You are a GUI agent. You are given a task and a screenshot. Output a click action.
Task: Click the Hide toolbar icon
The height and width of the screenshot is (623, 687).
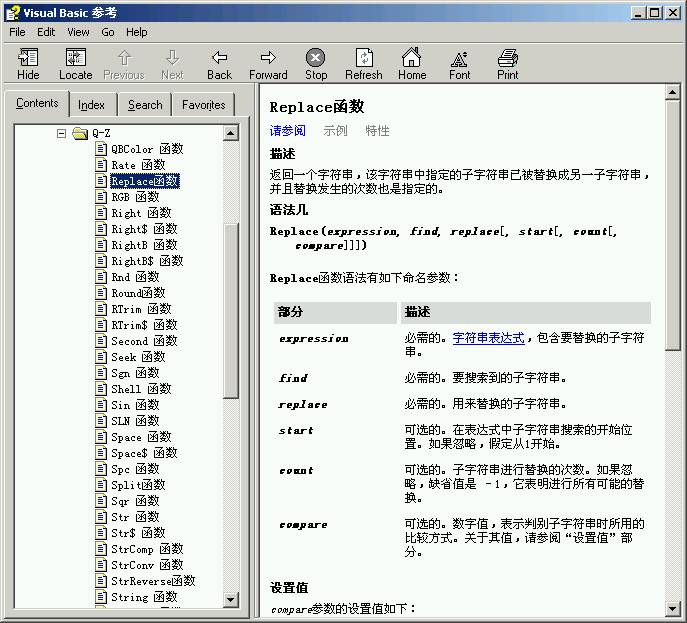[x=28, y=64]
